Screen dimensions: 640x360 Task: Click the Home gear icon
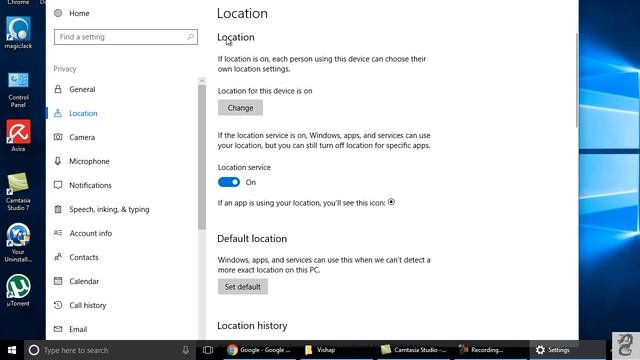click(x=58, y=13)
